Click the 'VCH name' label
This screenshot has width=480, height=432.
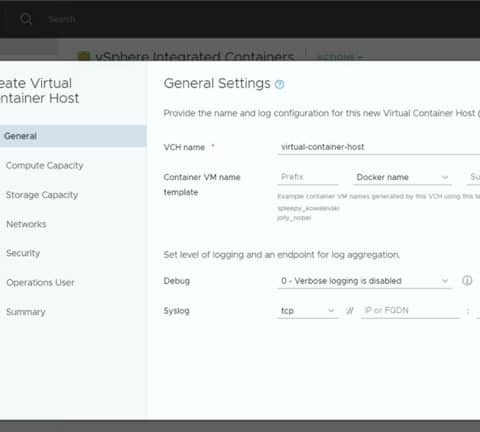coord(184,147)
